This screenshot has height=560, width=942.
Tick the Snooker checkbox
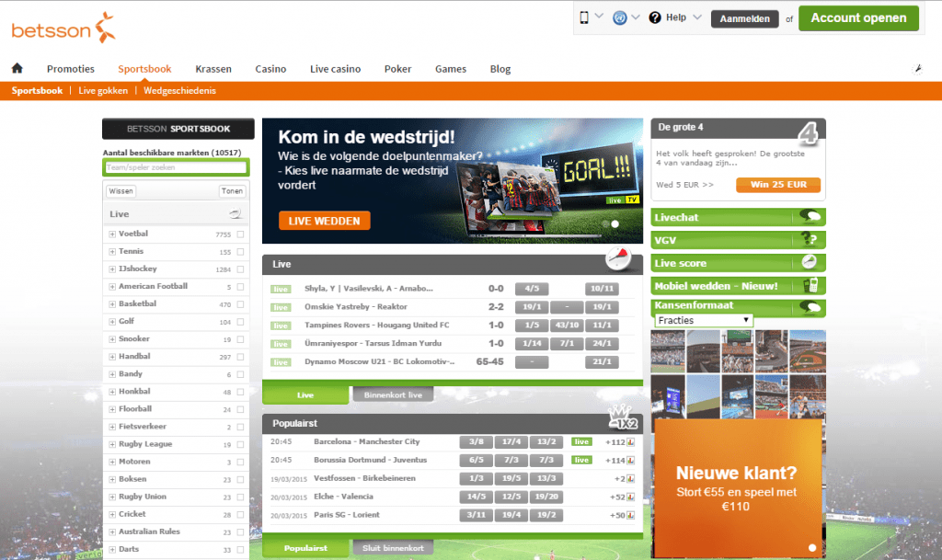coord(240,339)
